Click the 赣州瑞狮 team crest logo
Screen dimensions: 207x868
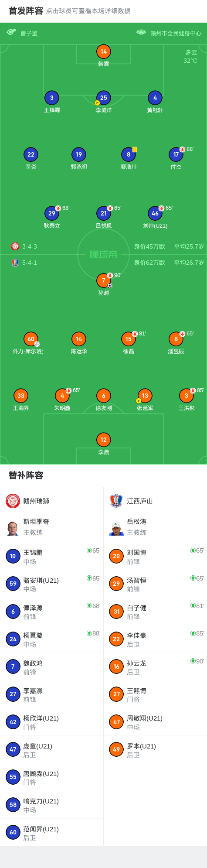click(13, 501)
